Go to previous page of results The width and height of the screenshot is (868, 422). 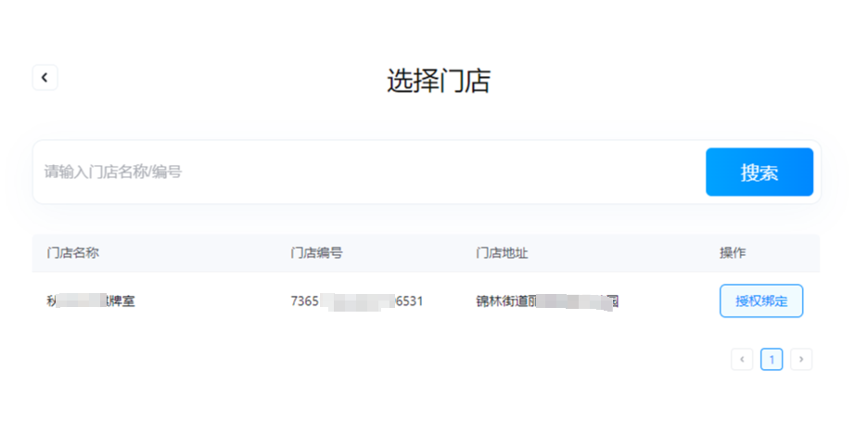(x=742, y=360)
